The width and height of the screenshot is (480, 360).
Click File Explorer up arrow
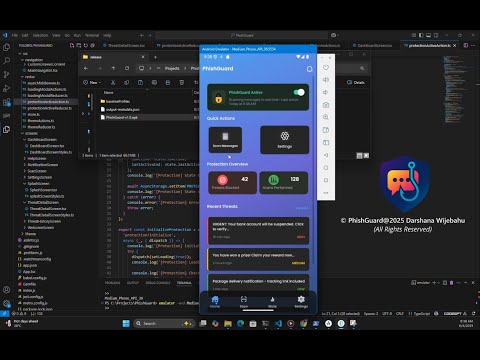coord(113,68)
